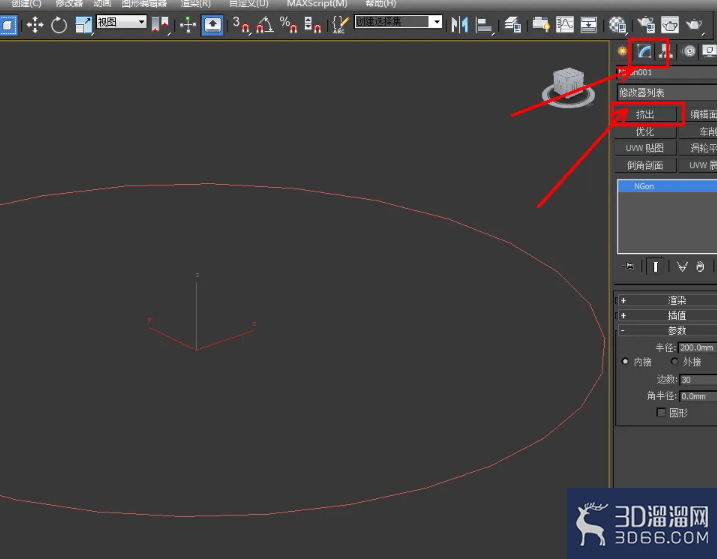Click the 半径 field showing 200.0mm
This screenshot has width=717, height=559.
point(697,348)
